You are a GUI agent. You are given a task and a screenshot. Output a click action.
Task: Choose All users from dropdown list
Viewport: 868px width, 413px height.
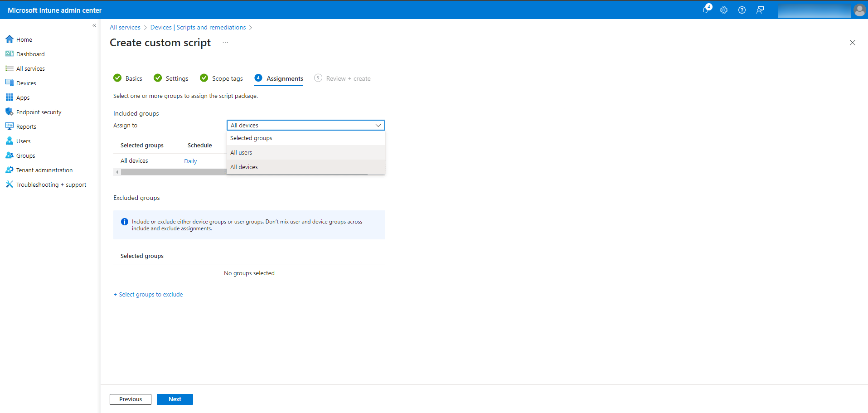pos(306,152)
